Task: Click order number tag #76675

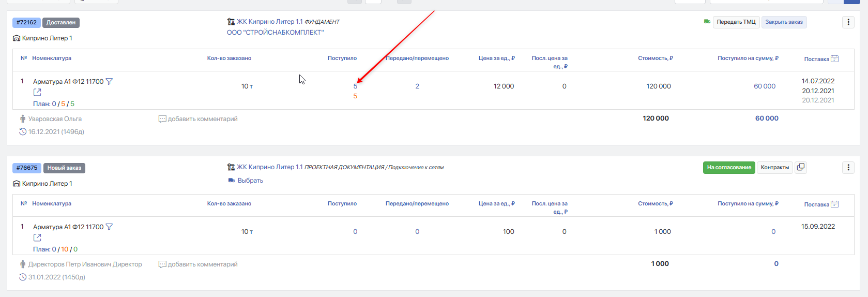Action: (27, 168)
